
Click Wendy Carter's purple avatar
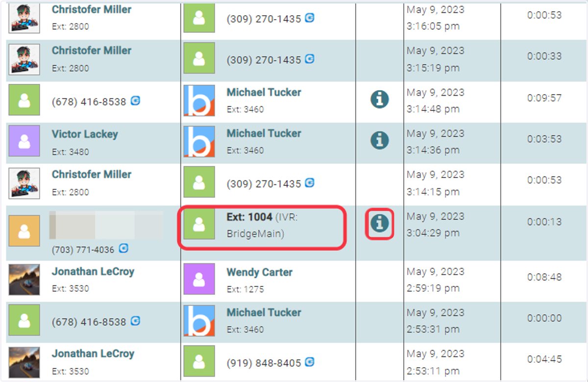(x=199, y=279)
